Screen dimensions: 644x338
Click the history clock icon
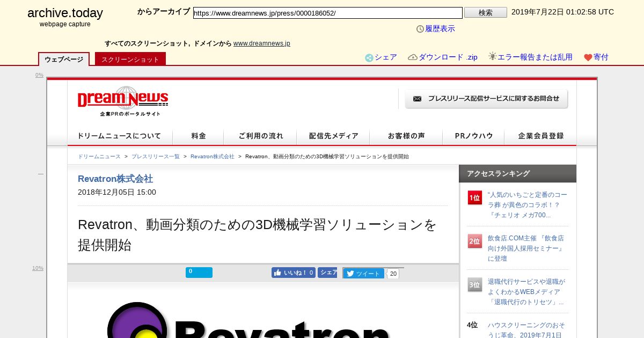(x=420, y=29)
